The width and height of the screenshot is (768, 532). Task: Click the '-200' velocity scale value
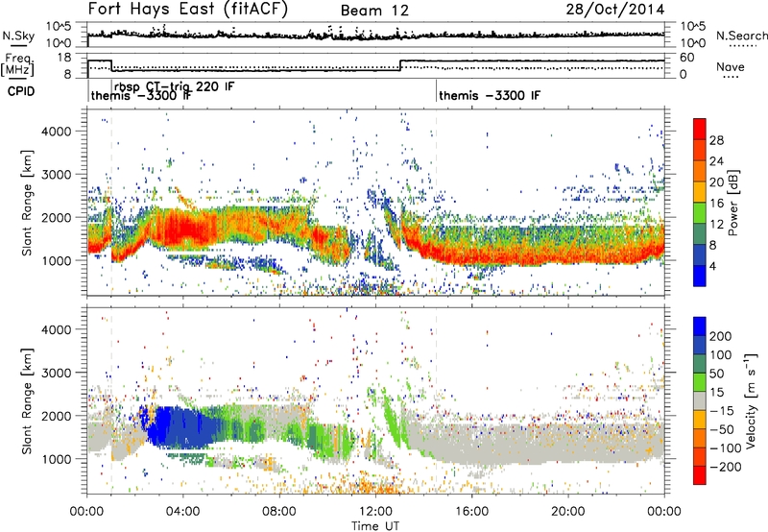[x=726, y=467]
